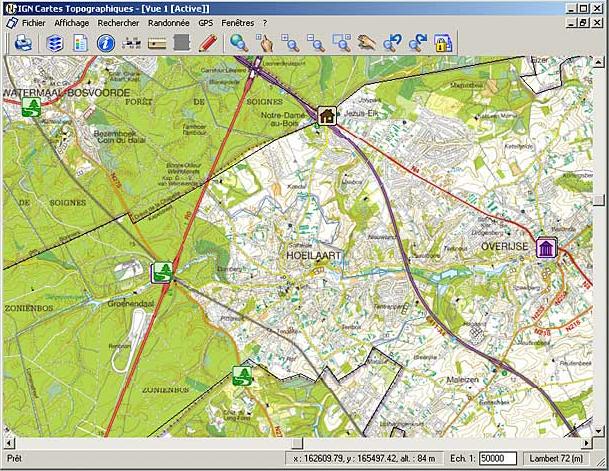Click park tree marker near Watermaal-Bosvoorde
The height and width of the screenshot is (471, 609).
point(31,107)
